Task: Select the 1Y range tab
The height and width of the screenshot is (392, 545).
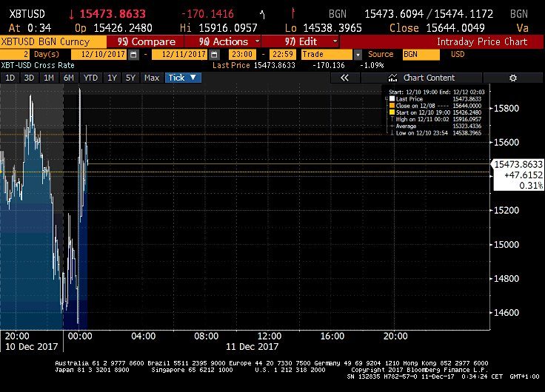Action: tap(112, 78)
